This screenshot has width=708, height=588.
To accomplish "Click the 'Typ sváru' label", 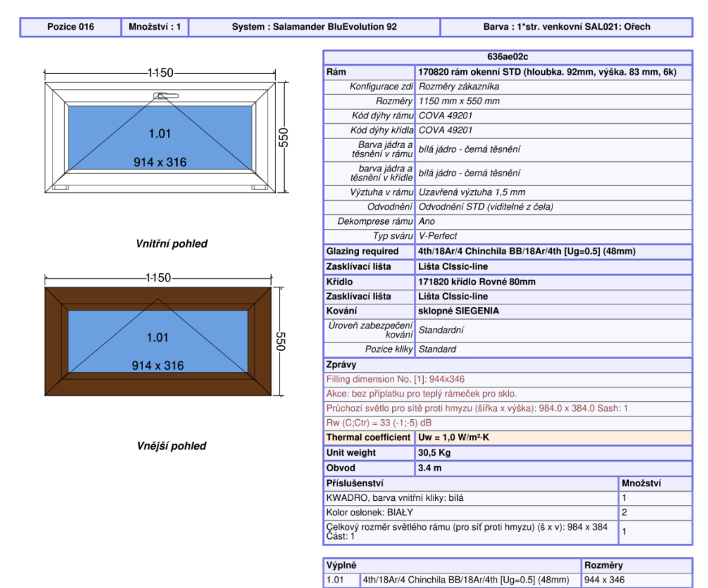I will click(393, 236).
